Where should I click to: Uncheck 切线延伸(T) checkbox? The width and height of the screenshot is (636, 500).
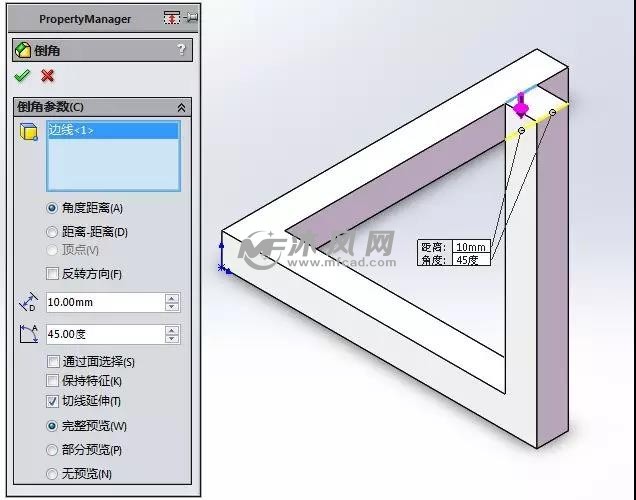(x=52, y=401)
